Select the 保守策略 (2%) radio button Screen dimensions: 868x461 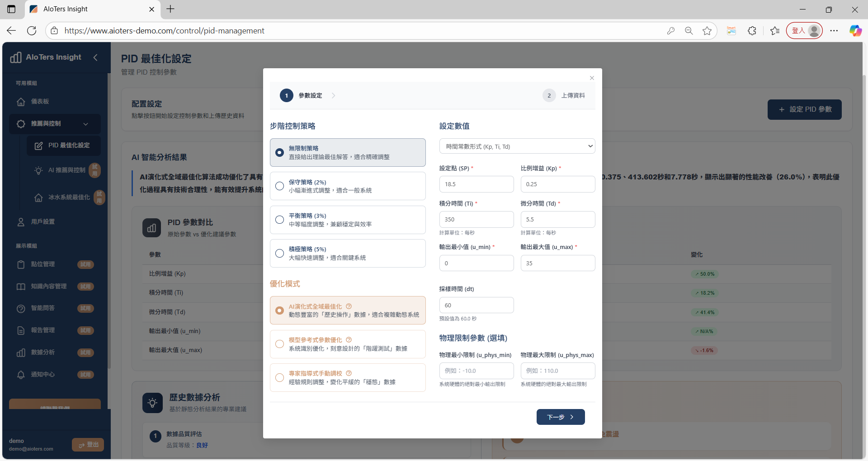point(279,186)
